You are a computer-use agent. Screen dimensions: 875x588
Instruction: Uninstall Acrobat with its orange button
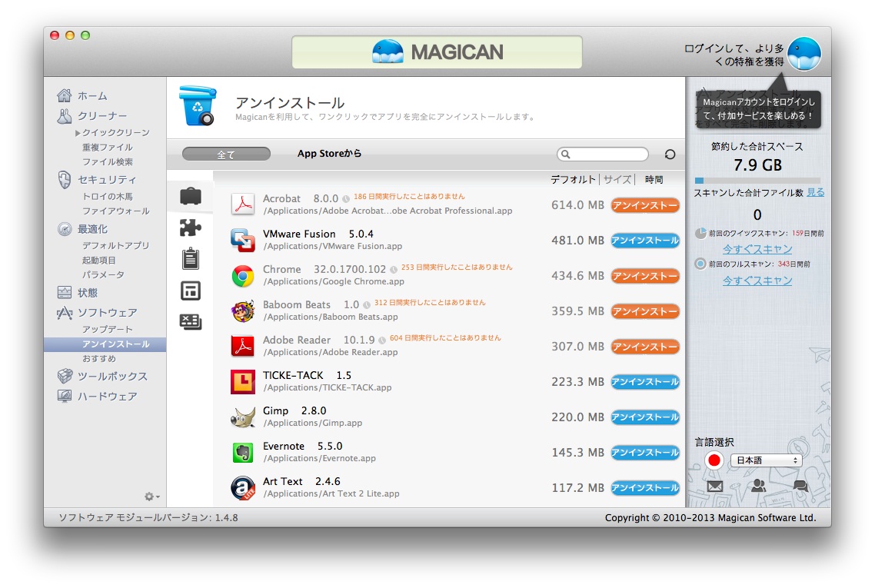pyautogui.click(x=645, y=205)
